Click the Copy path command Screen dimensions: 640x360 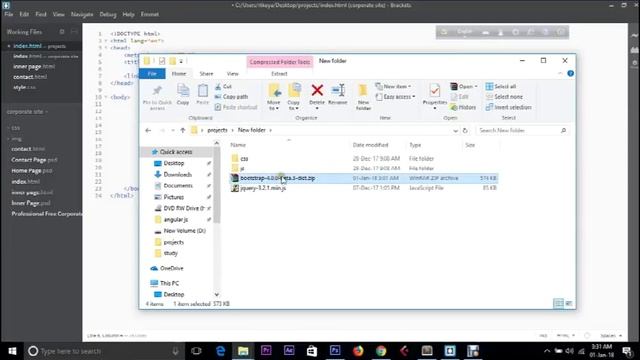pyautogui.click(x=231, y=97)
